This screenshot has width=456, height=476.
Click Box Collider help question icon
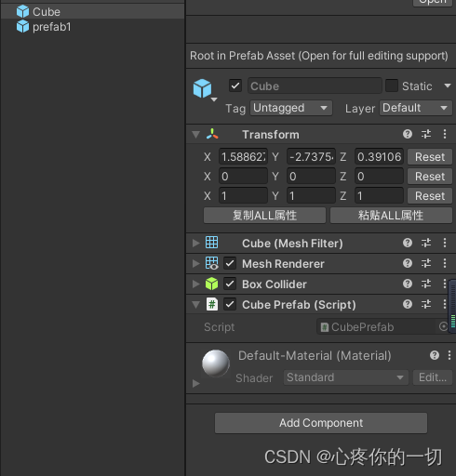click(408, 284)
